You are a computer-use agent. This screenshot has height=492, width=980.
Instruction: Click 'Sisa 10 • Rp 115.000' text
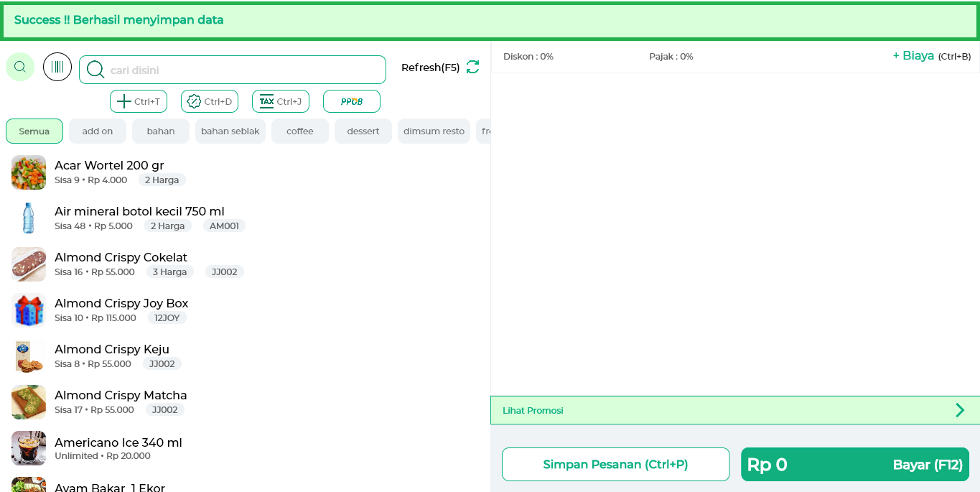point(95,318)
